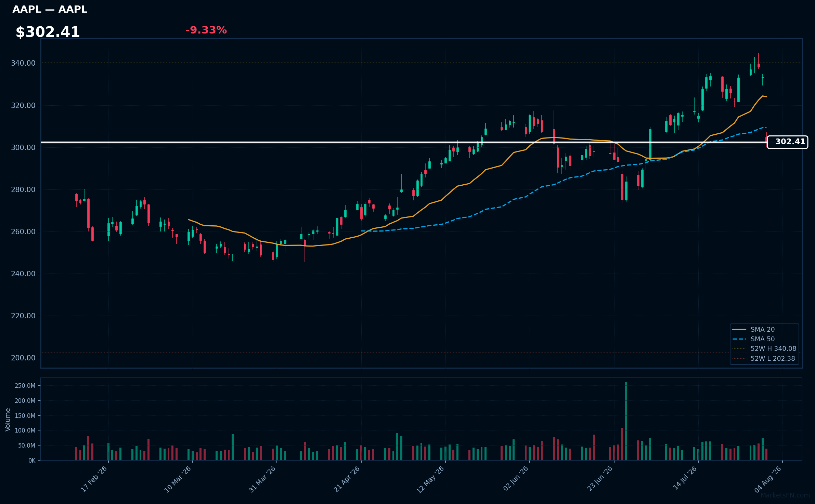Click the AAPL — AAPL chart title
The height and width of the screenshot is (504, 815).
coord(50,10)
